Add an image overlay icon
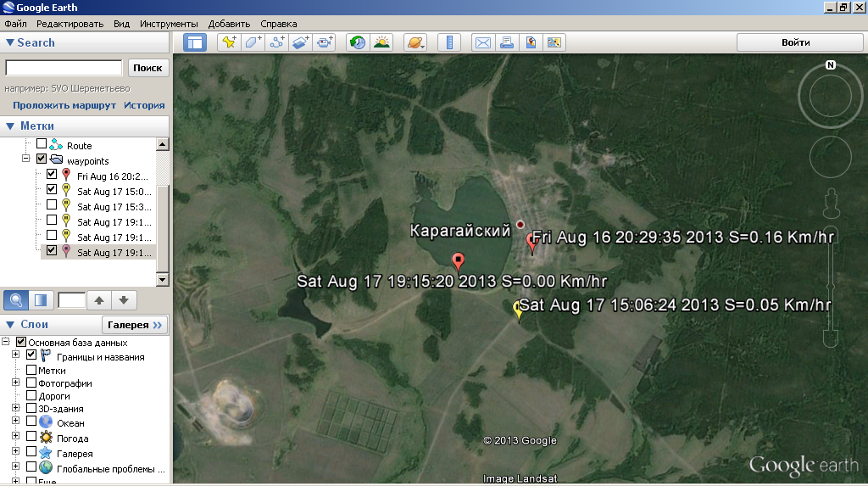Screen dimensions: 868x486 point(301,42)
